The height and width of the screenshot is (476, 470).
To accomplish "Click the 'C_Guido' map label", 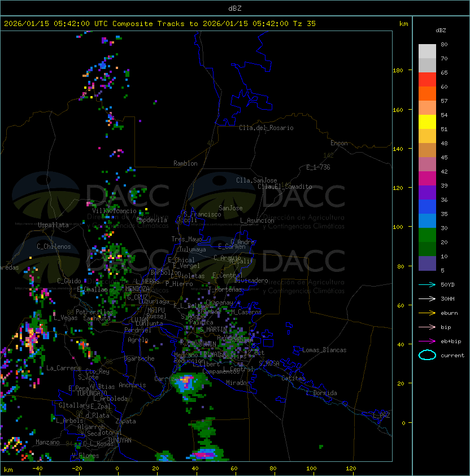I will 69,281.
